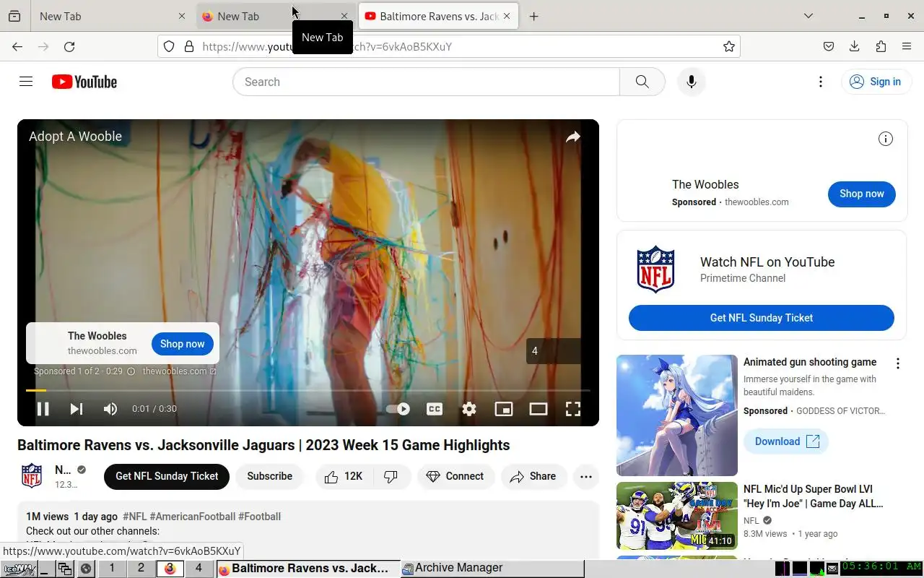The height and width of the screenshot is (578, 924).
Task: Open Firefox extensions menu
Action: 881,46
